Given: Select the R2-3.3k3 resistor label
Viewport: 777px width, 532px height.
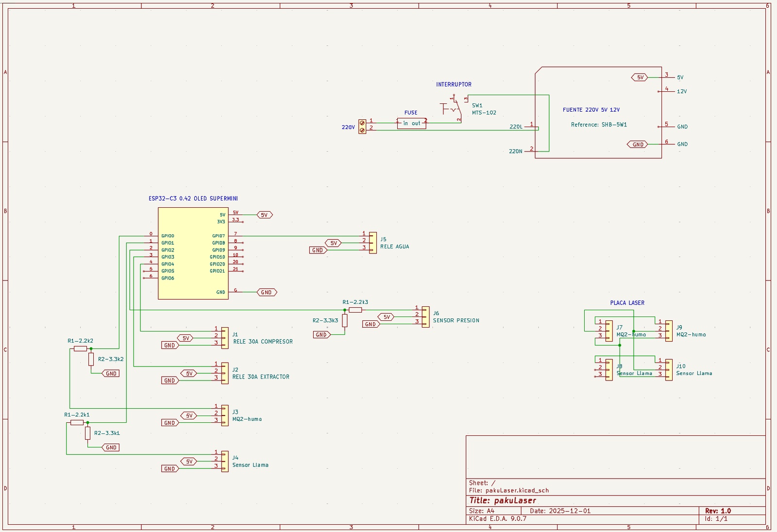Looking at the screenshot, I should pos(325,320).
